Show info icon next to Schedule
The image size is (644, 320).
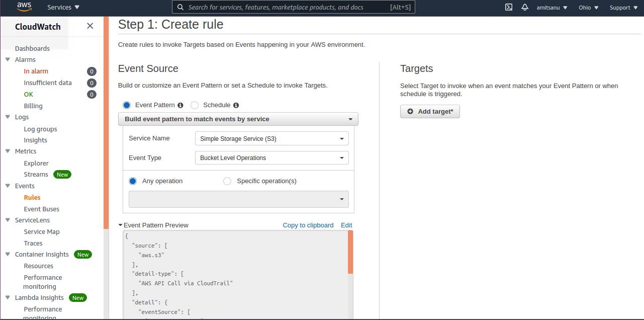[236, 105]
